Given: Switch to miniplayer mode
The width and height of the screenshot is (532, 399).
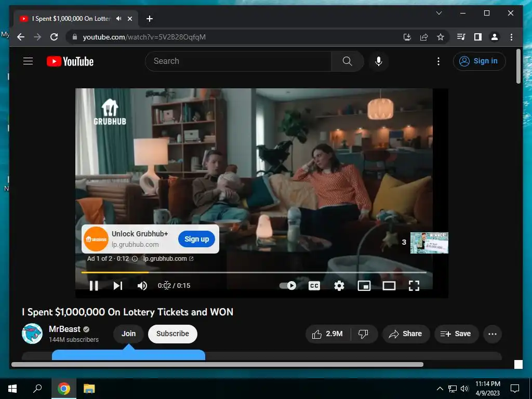Looking at the screenshot, I should tap(364, 286).
